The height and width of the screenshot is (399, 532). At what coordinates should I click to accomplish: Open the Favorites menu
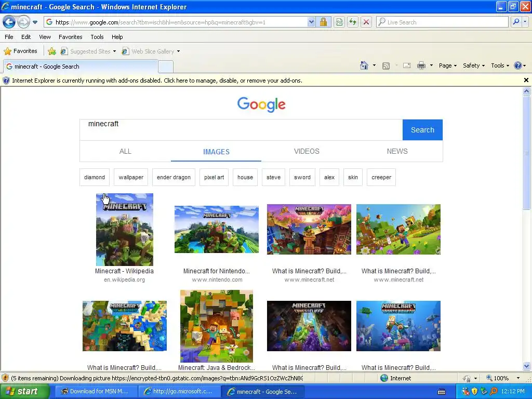coord(71,37)
